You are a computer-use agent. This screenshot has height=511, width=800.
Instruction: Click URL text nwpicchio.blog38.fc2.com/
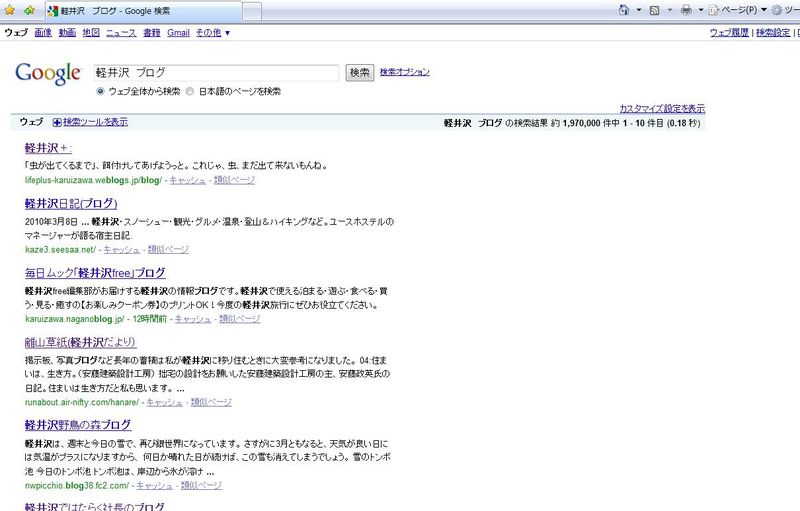pyautogui.click(x=77, y=486)
